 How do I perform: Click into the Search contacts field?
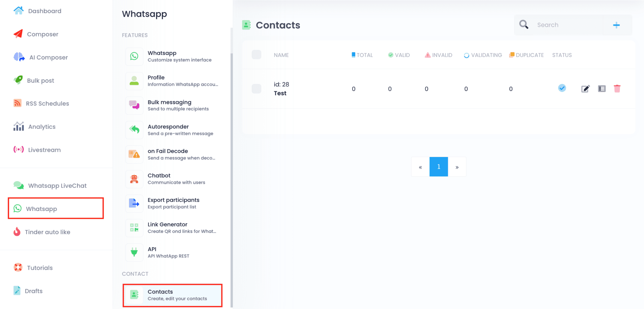567,25
